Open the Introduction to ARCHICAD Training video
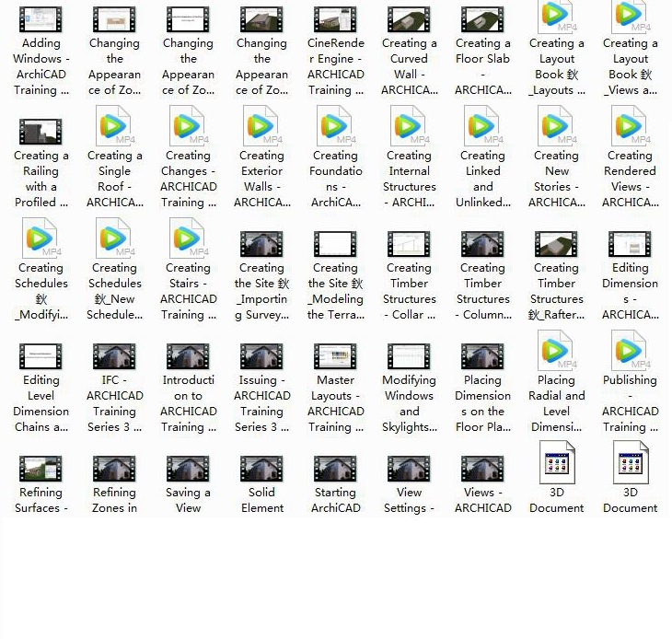672x639 pixels. [x=188, y=356]
